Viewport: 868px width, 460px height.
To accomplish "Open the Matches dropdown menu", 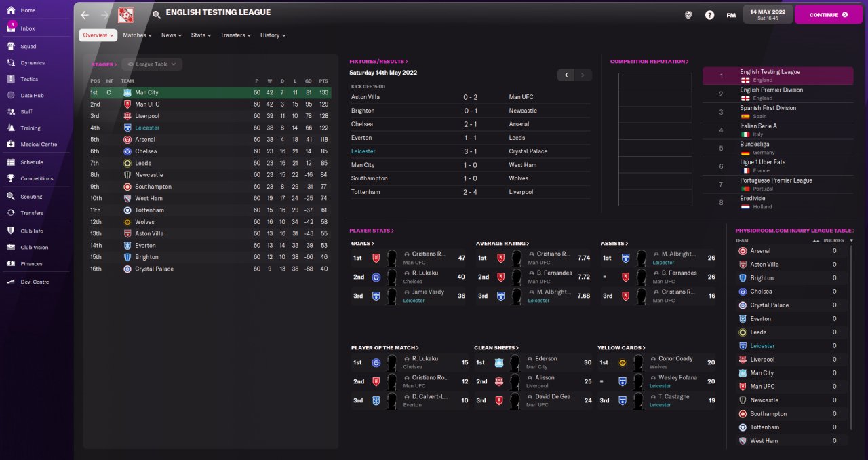I will (x=137, y=35).
